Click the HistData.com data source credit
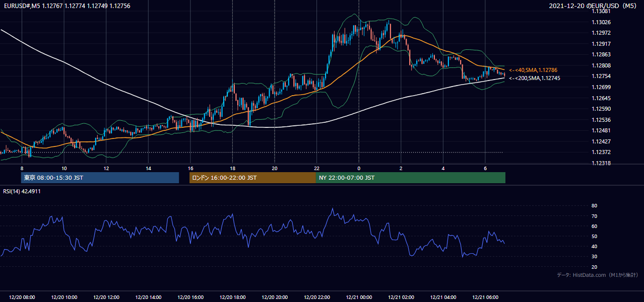 pyautogui.click(x=598, y=275)
